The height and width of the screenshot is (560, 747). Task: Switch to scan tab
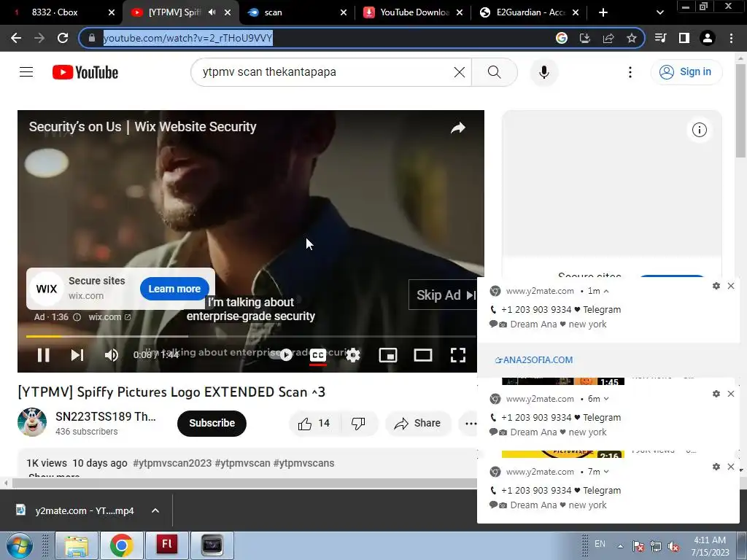click(x=297, y=12)
